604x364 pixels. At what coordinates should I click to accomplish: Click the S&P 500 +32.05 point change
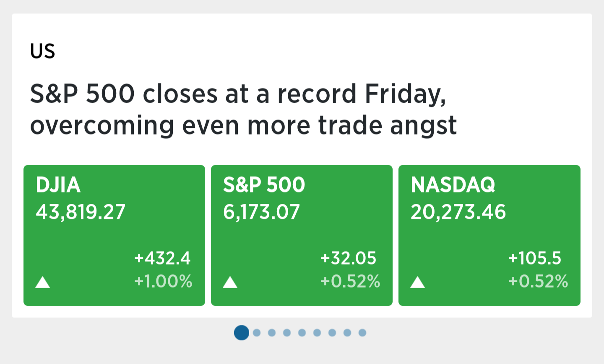point(348,258)
